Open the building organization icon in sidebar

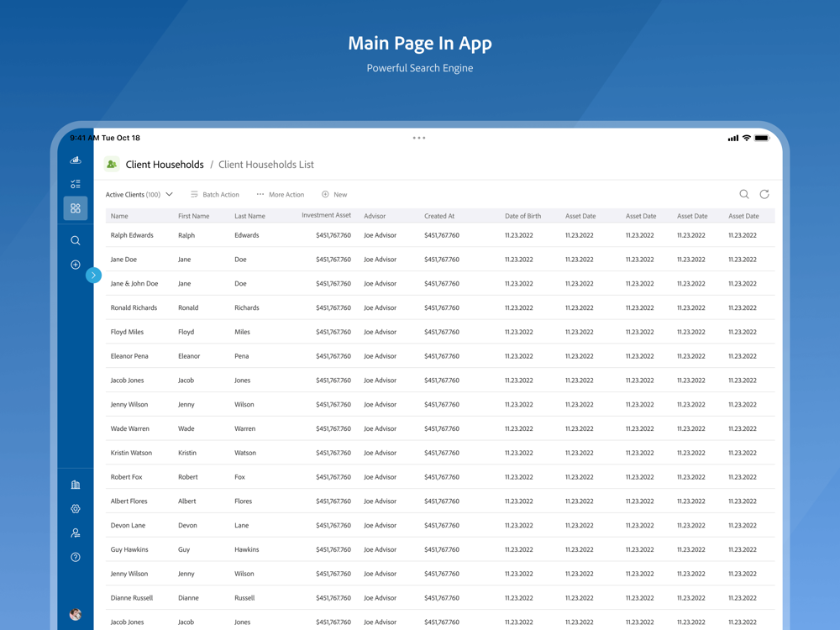click(x=76, y=485)
